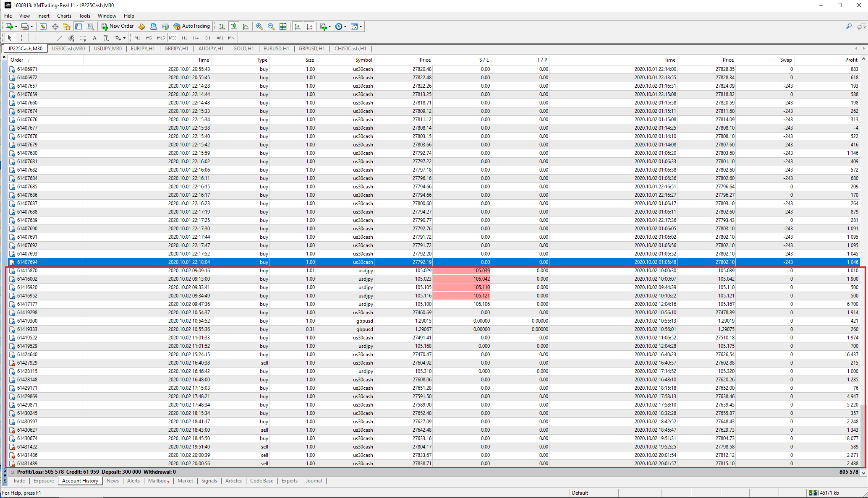The width and height of the screenshot is (868, 498).
Task: Toggle AutoTrading on or off
Action: pos(192,26)
